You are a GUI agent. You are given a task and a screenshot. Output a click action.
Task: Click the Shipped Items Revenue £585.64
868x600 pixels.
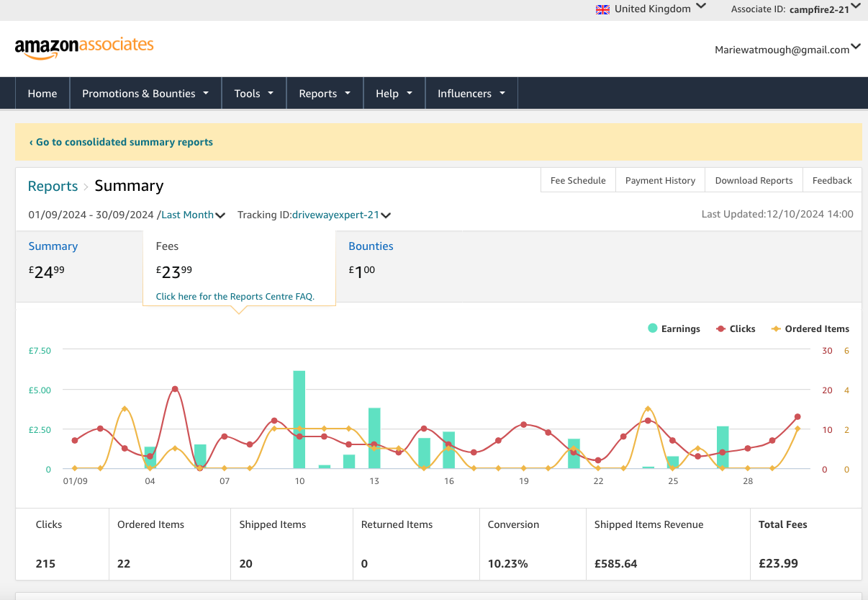click(615, 563)
